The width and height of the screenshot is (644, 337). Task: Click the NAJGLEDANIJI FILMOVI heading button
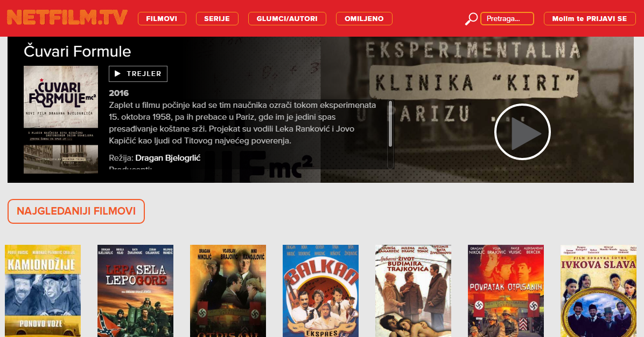[76, 211]
